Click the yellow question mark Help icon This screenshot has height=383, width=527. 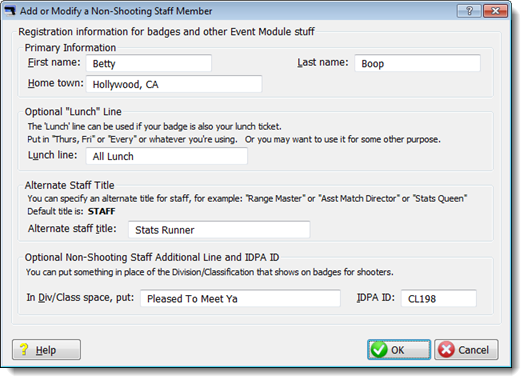coord(24,349)
